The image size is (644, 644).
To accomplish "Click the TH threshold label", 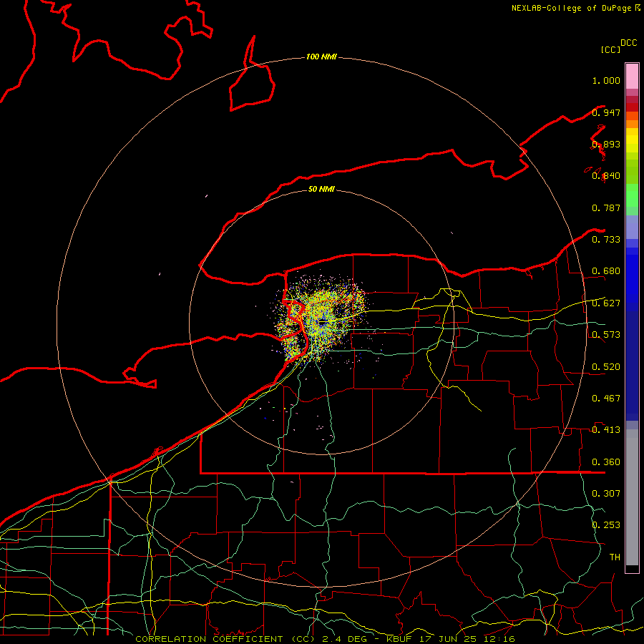I will coord(615,557).
